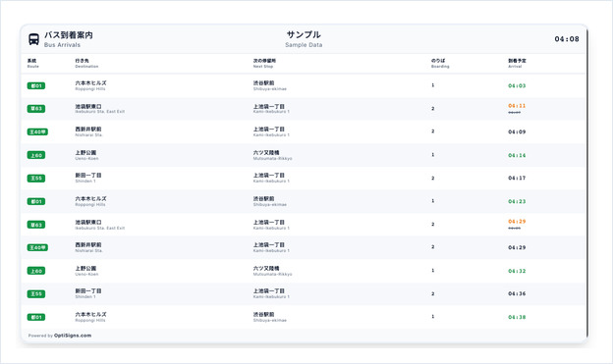The image size is (613, 364).
Task: Click boarding number 2 in 04:09 row
Action: pyautogui.click(x=433, y=131)
